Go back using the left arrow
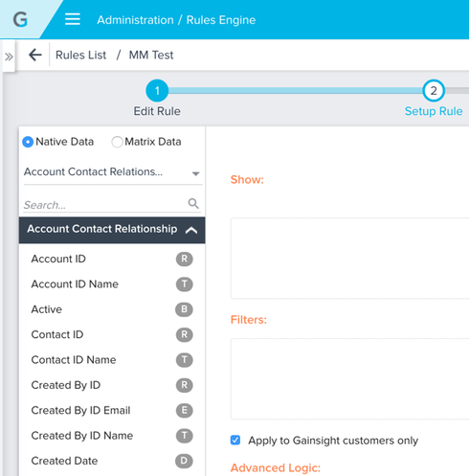 tap(35, 55)
